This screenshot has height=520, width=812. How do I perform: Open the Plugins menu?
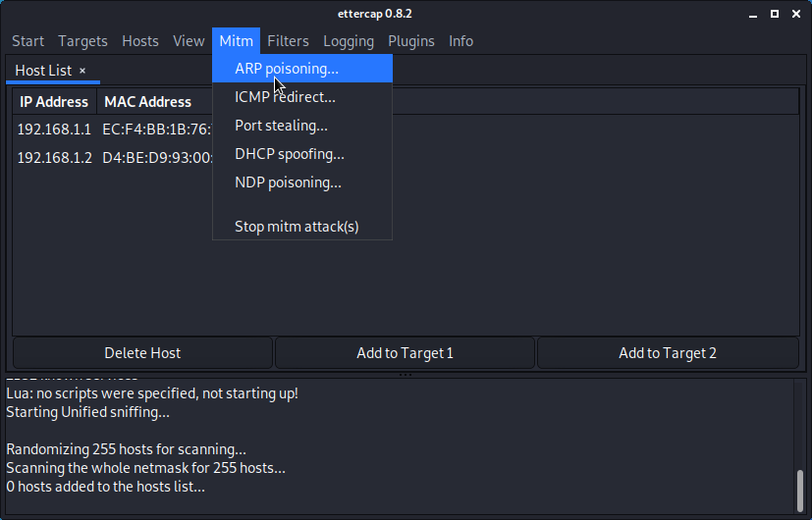coord(411,41)
